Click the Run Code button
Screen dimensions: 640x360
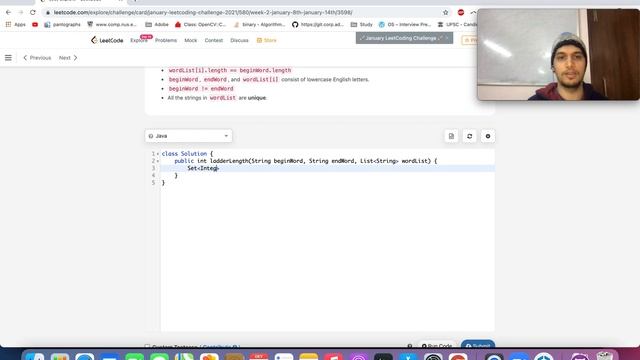[437, 346]
